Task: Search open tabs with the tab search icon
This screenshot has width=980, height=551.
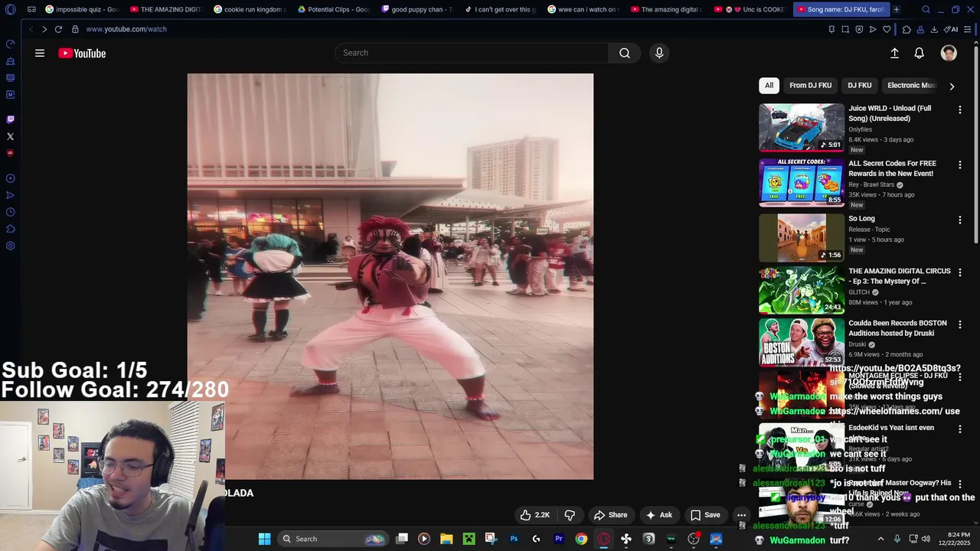Action: (x=926, y=10)
